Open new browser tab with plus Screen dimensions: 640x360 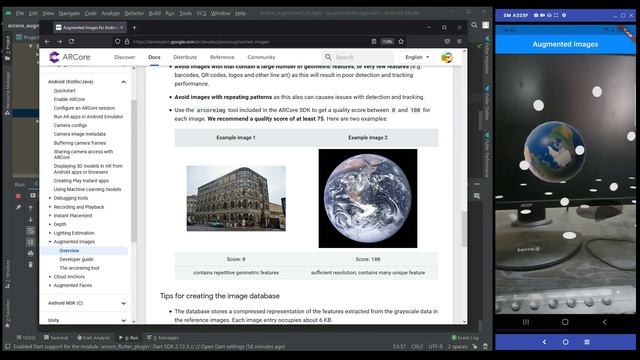(x=134, y=28)
